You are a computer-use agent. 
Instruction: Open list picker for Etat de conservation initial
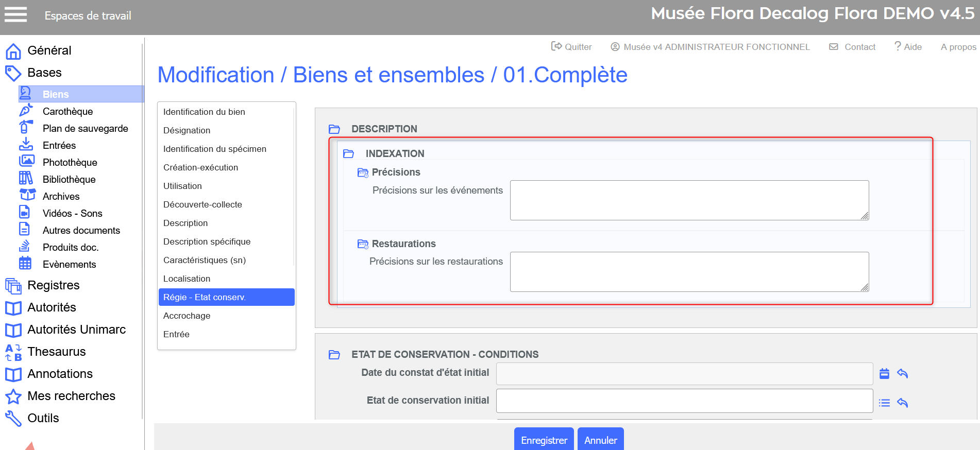pyautogui.click(x=884, y=403)
